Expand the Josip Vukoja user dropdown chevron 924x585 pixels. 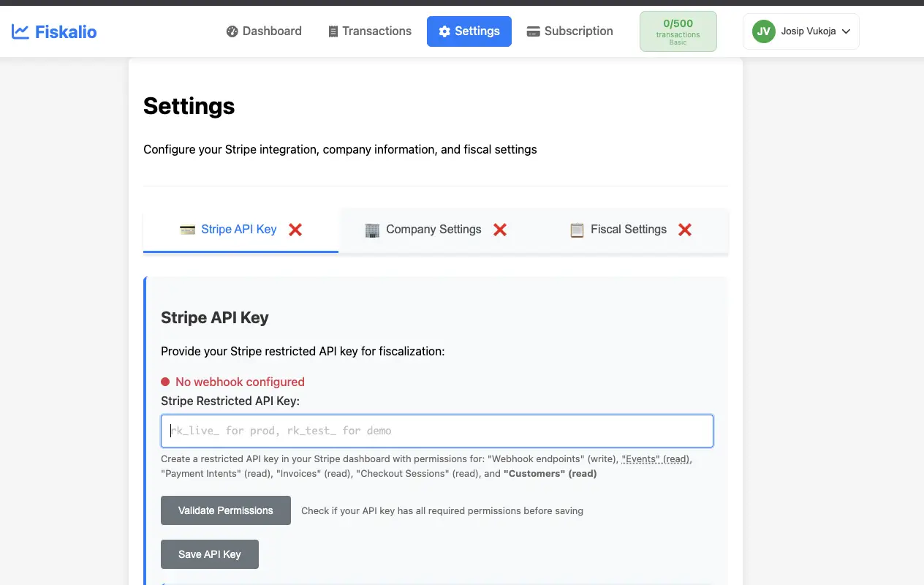pos(847,31)
